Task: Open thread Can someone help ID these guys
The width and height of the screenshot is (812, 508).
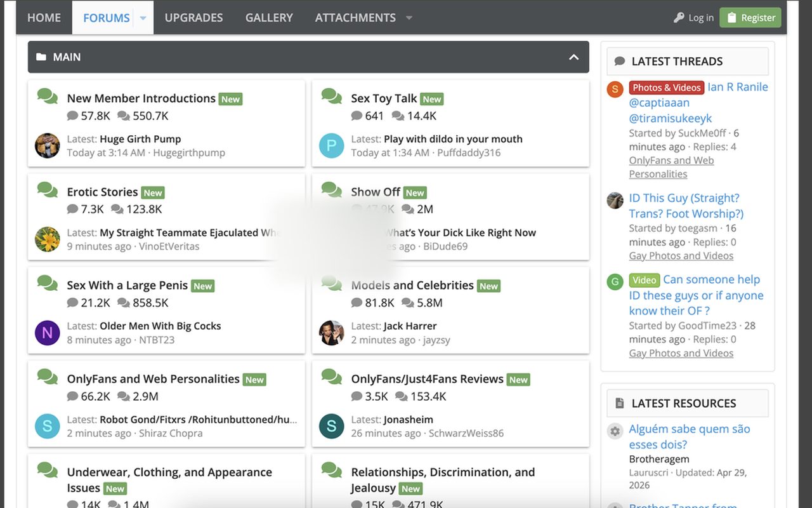Action: pos(695,295)
